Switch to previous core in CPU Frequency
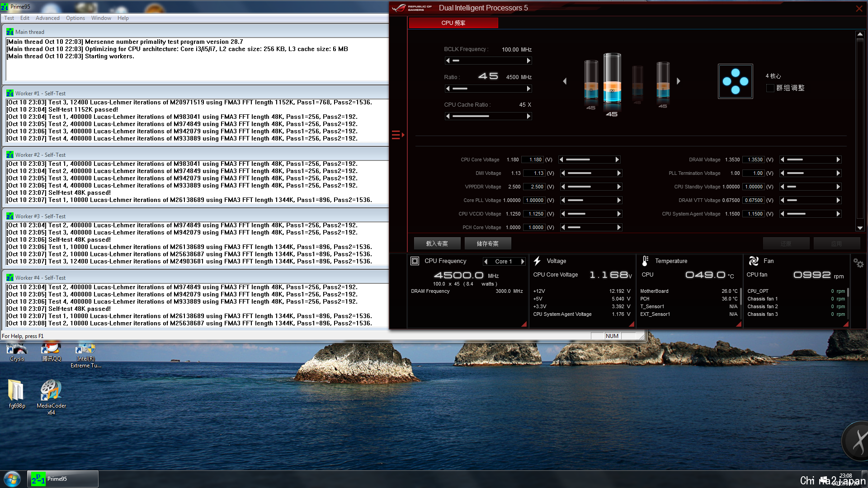The height and width of the screenshot is (488, 868). [486, 262]
